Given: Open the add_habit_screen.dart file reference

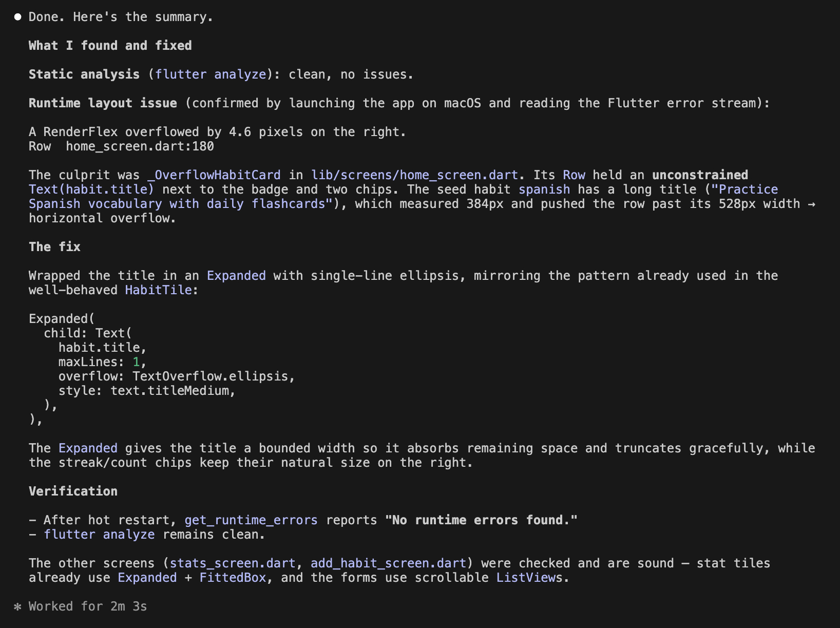Looking at the screenshot, I should pos(388,563).
